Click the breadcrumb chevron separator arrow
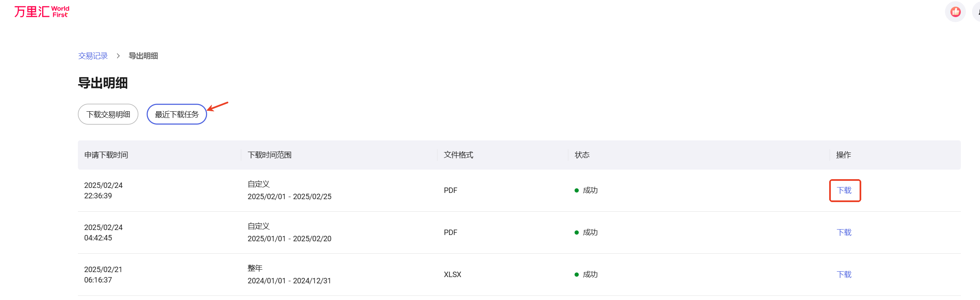The image size is (980, 300). coord(118,56)
